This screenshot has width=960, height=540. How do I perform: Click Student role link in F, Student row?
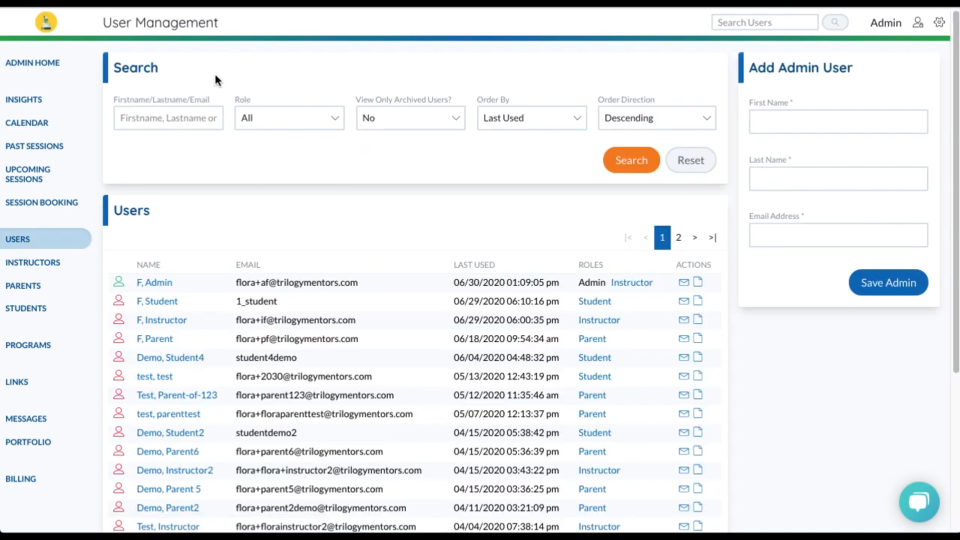(594, 301)
